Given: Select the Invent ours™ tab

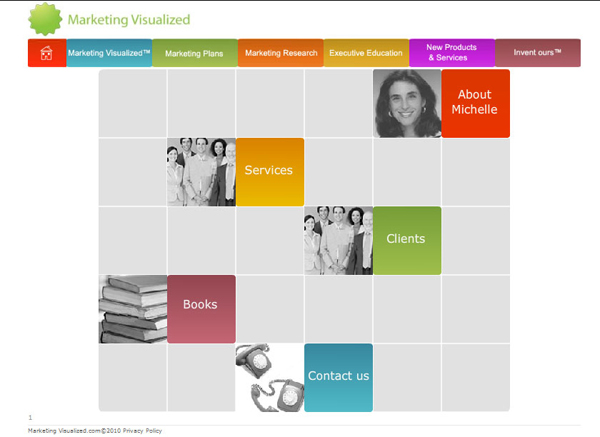Looking at the screenshot, I should click(x=538, y=53).
